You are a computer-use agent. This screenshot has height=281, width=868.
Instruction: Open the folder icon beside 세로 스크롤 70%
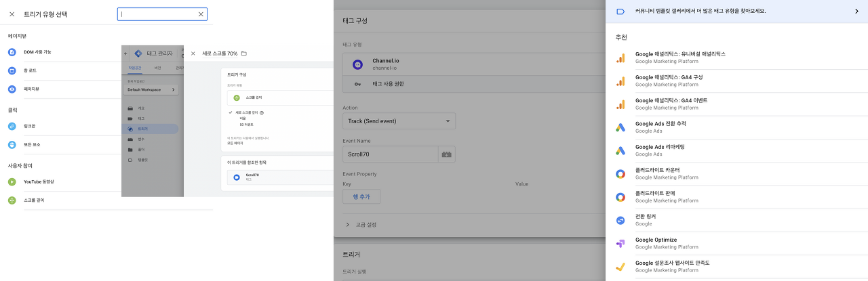point(243,53)
